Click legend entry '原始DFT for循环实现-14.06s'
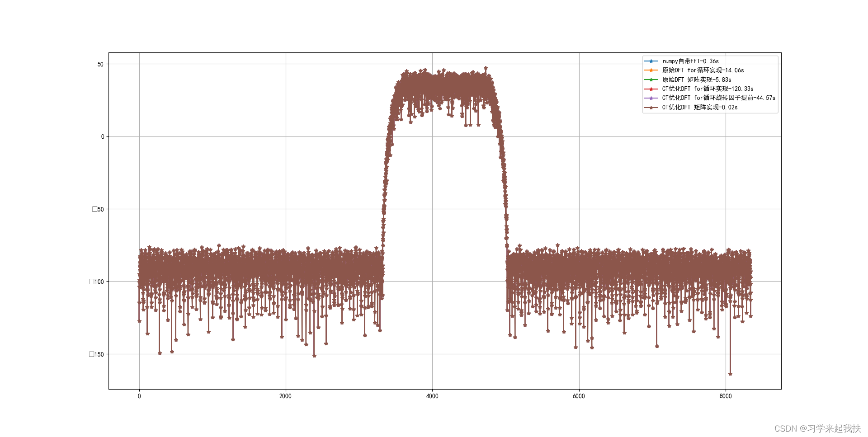 coord(703,70)
